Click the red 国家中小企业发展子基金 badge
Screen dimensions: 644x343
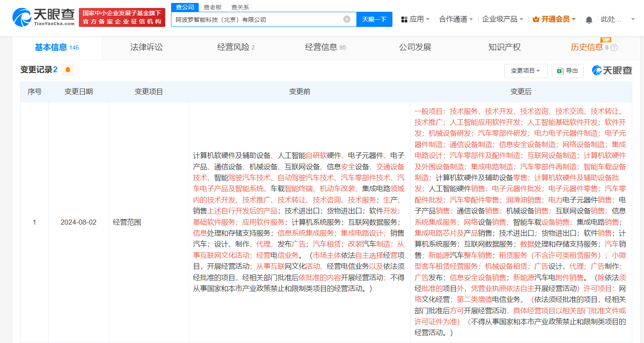point(122,18)
